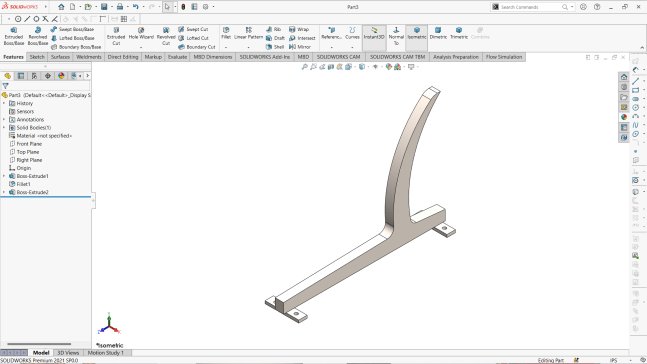The image size is (647, 364).
Task: Activate the Extruded Cut tool
Action: [x=116, y=36]
